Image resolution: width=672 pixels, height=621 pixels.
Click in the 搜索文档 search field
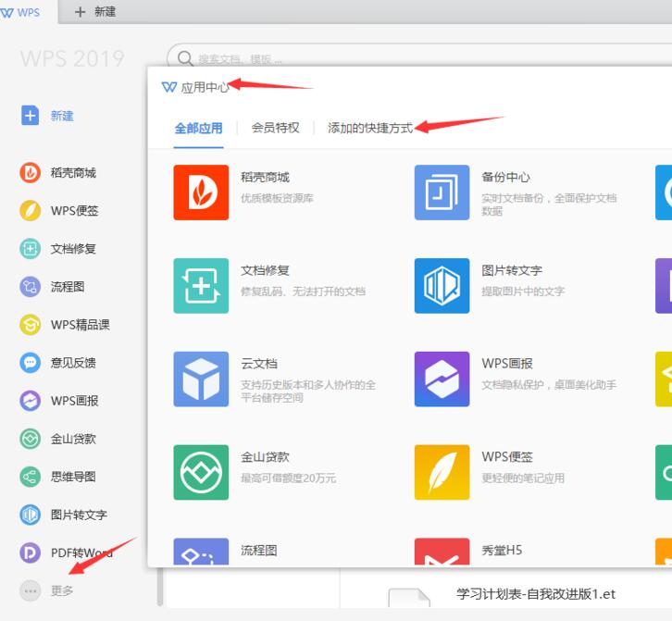pos(420,55)
